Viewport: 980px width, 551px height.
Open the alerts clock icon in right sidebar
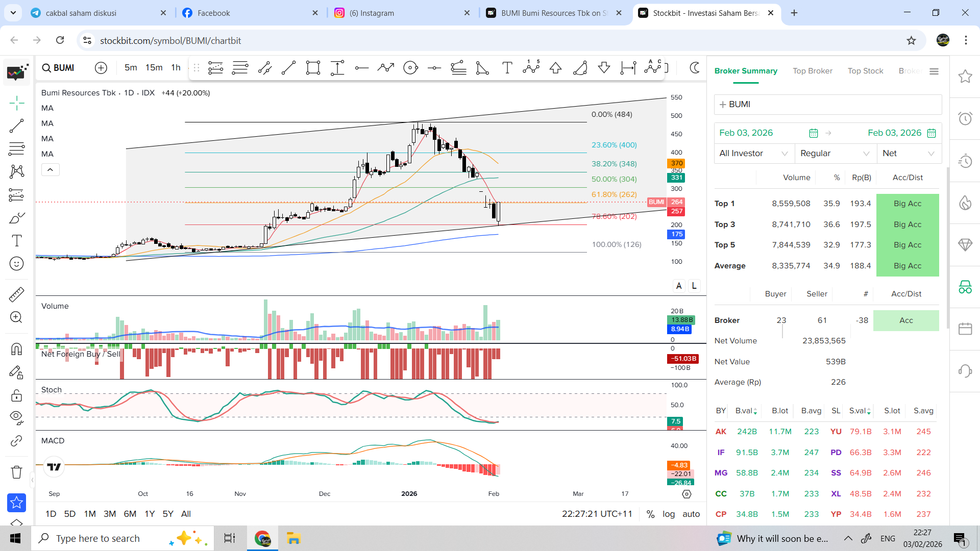click(965, 119)
